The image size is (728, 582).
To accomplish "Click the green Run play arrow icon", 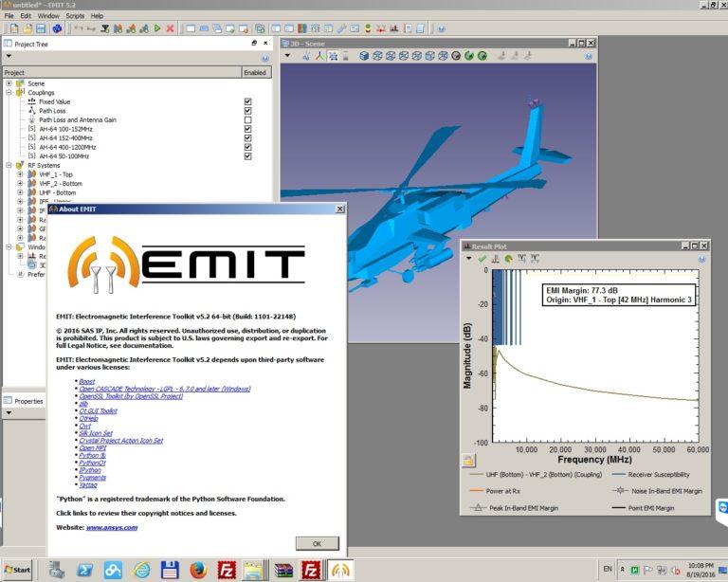I will point(157,28).
